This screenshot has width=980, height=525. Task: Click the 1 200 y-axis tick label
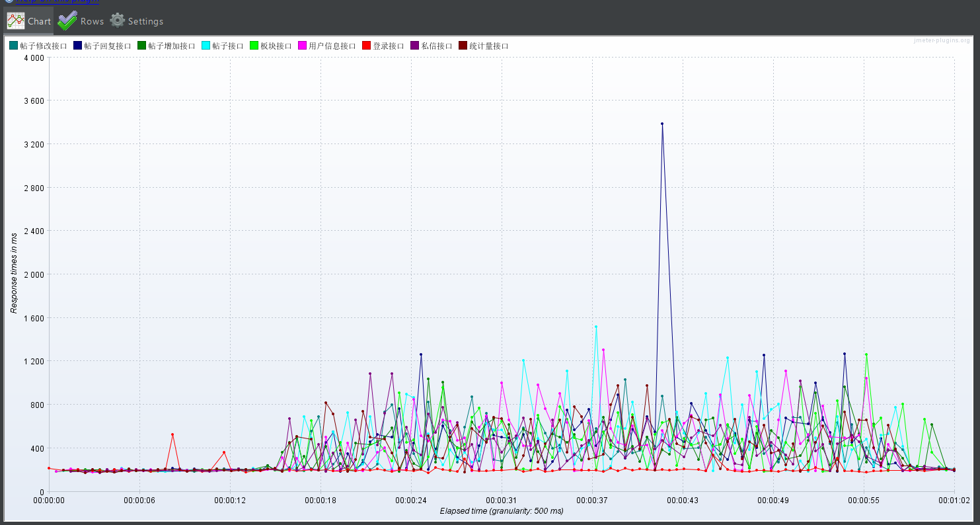[x=34, y=361]
